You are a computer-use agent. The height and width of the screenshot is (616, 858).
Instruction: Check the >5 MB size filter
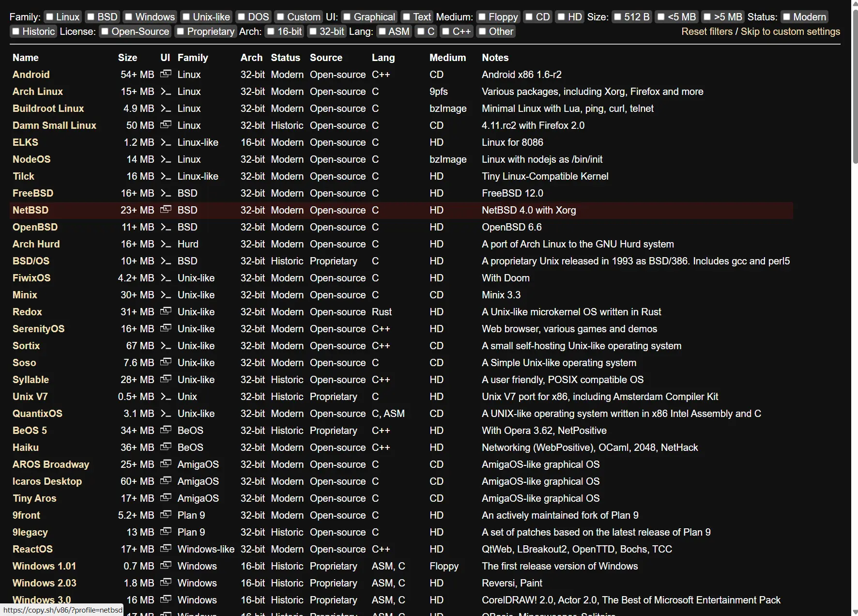[x=707, y=17]
